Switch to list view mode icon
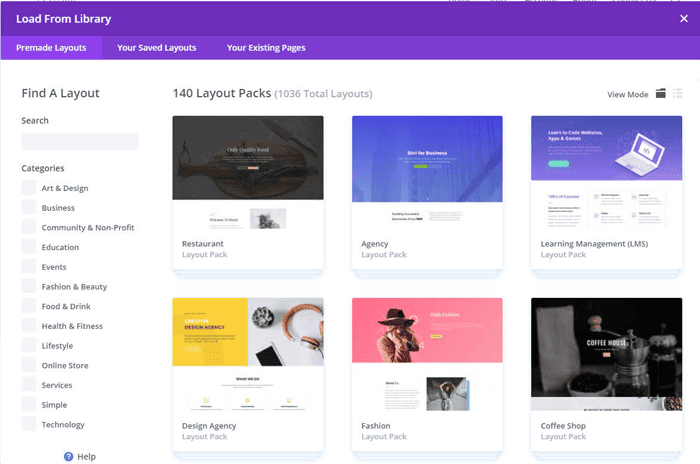 [678, 93]
